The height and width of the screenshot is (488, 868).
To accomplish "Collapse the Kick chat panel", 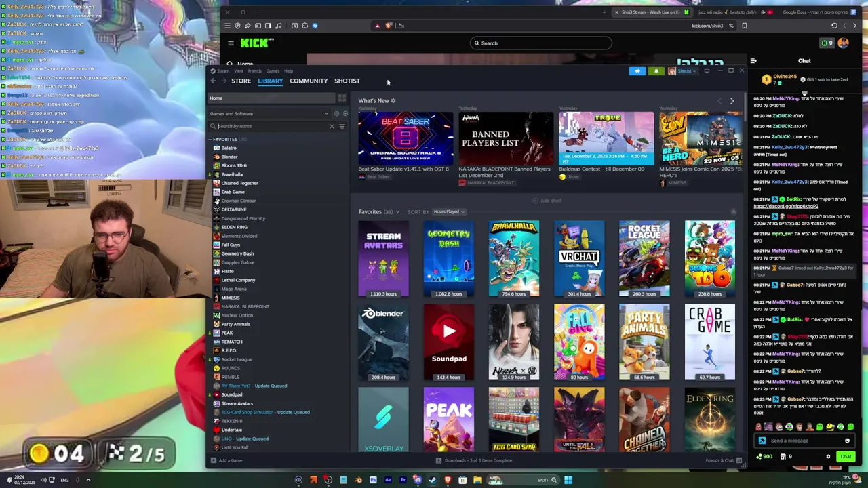I will 753,61.
